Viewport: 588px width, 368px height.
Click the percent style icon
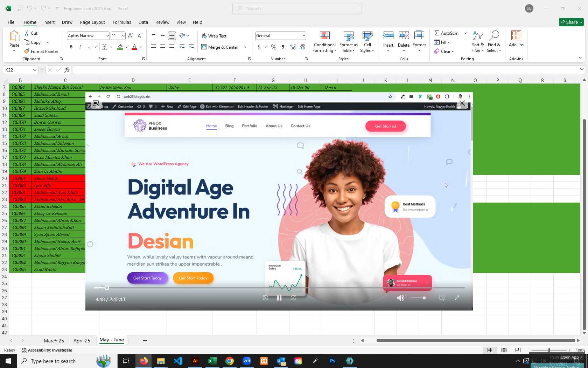point(274,47)
